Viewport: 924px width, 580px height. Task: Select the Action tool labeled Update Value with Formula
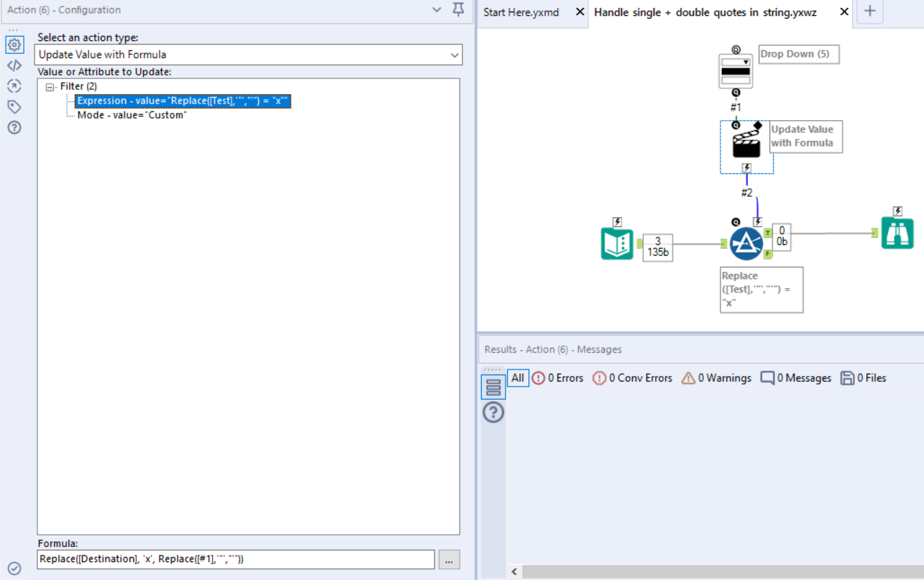(x=746, y=146)
